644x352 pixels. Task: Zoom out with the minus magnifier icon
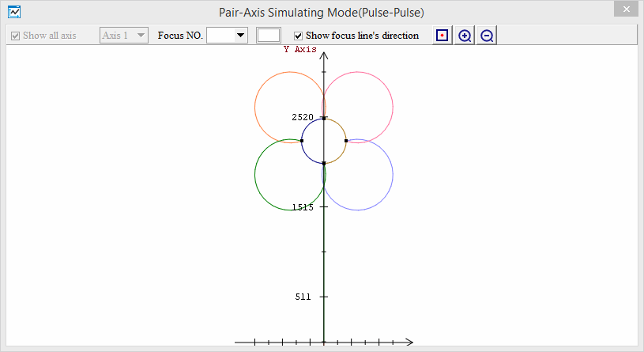pyautogui.click(x=487, y=36)
